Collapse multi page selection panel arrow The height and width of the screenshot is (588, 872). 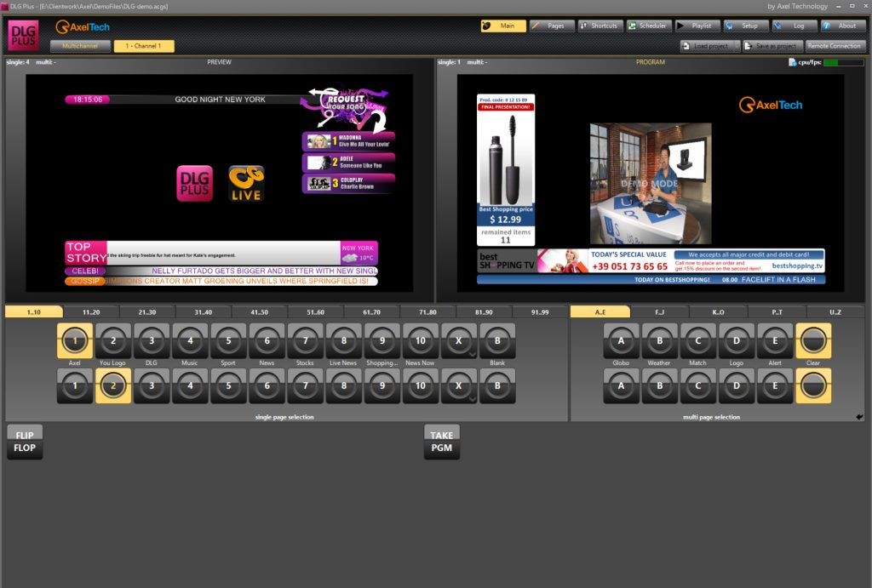coord(859,417)
